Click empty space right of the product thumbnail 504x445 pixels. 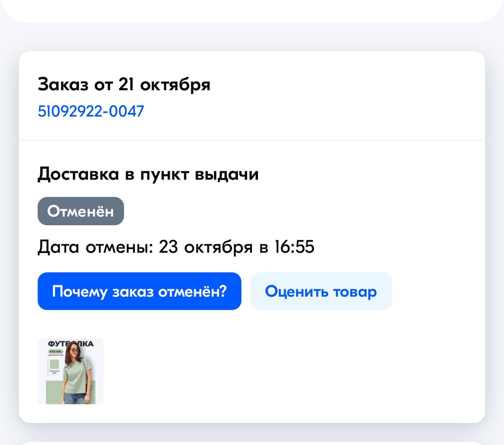(276, 371)
